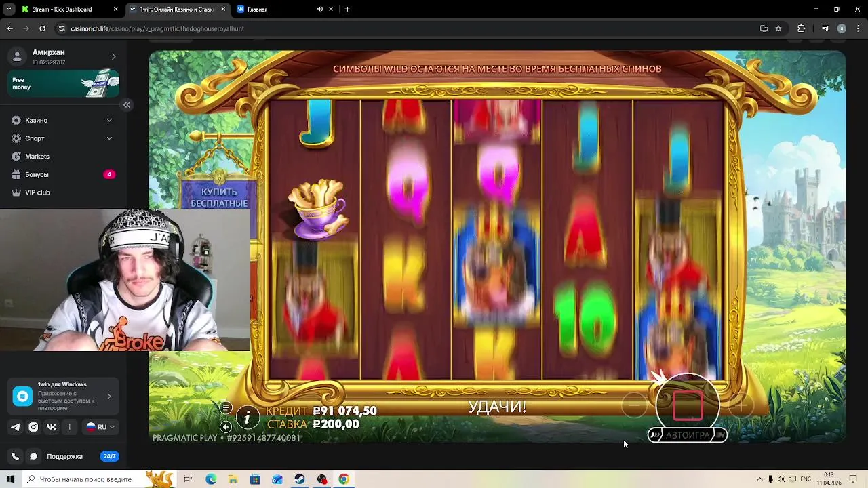Open the Telegram social link
Image resolution: width=868 pixels, height=488 pixels.
tap(16, 427)
